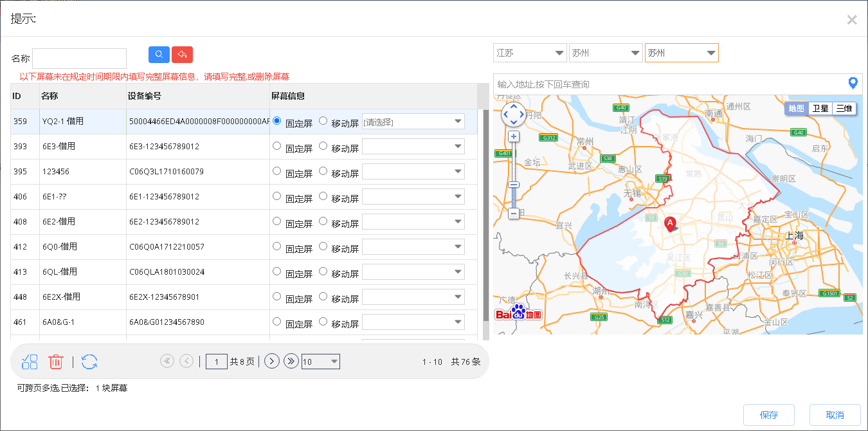This screenshot has height=431, width=868.
Task: Click the name cell 6A0&G-1
Action: (59, 322)
